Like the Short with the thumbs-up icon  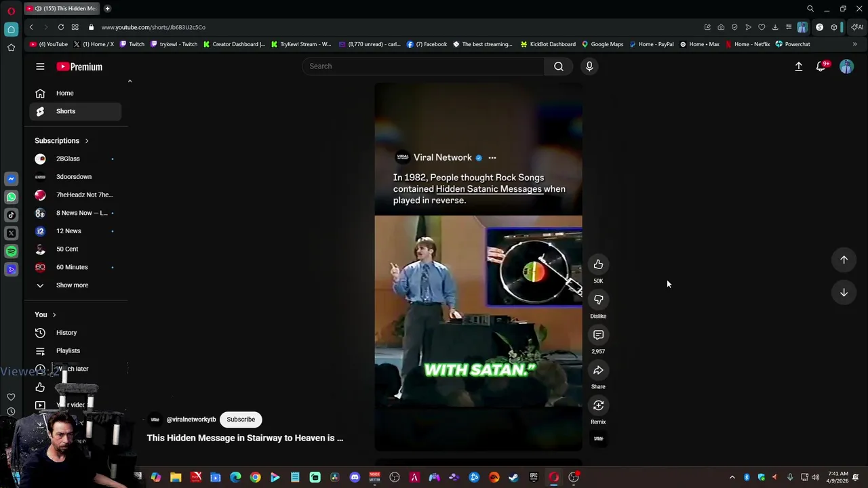pyautogui.click(x=598, y=264)
